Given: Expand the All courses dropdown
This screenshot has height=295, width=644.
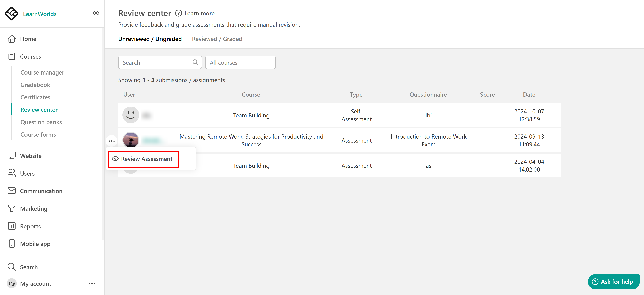Looking at the screenshot, I should point(240,63).
